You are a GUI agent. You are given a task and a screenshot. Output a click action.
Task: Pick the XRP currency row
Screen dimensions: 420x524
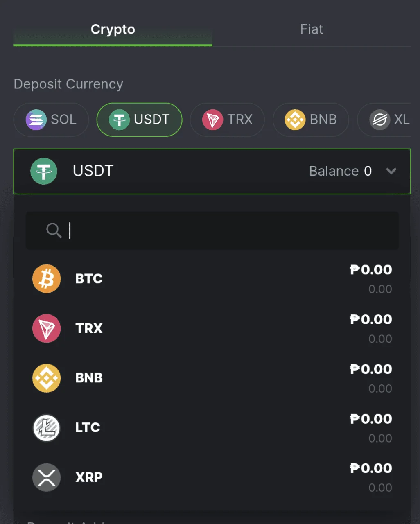212,477
